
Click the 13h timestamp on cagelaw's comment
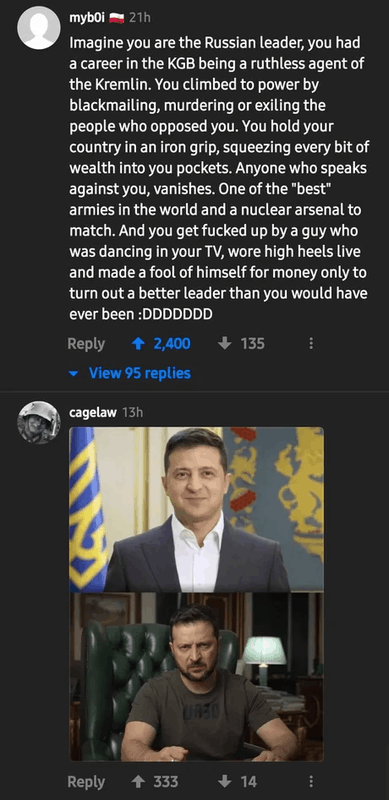point(133,413)
